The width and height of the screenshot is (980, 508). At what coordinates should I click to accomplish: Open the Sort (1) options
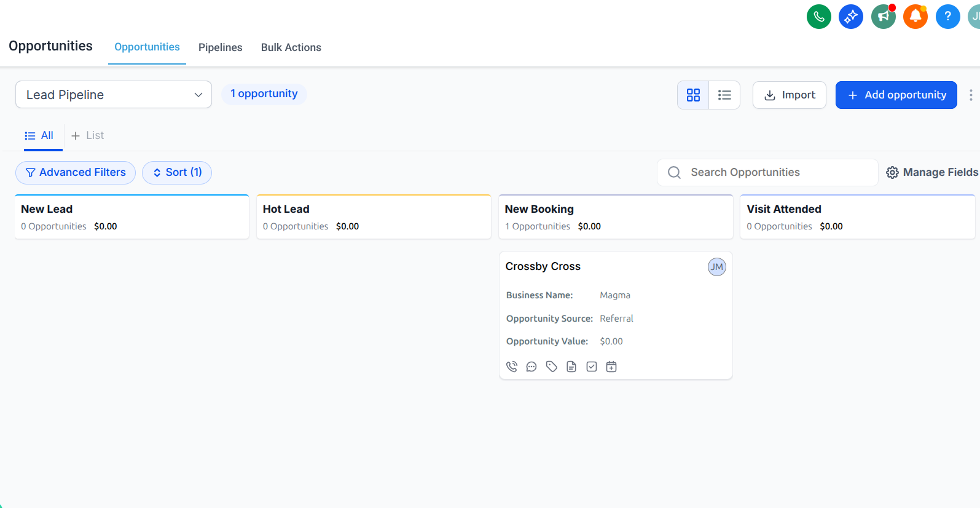pos(177,173)
